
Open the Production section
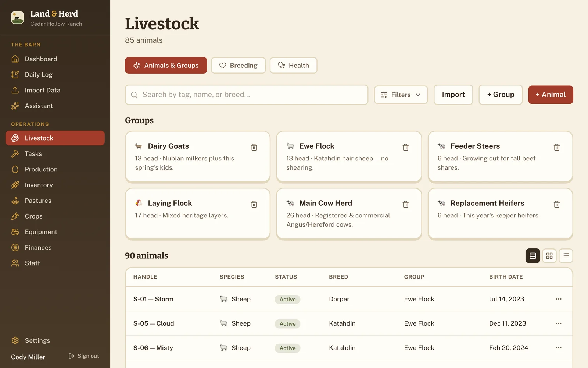coord(55,169)
